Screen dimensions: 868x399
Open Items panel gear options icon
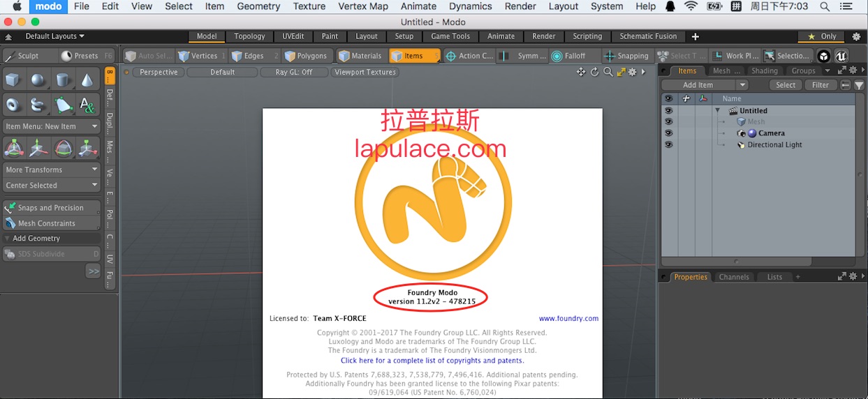coord(853,70)
